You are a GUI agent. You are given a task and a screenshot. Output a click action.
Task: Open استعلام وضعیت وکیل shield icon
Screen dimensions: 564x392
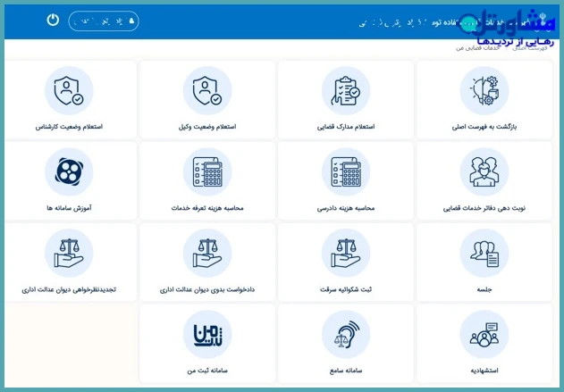tap(207, 91)
